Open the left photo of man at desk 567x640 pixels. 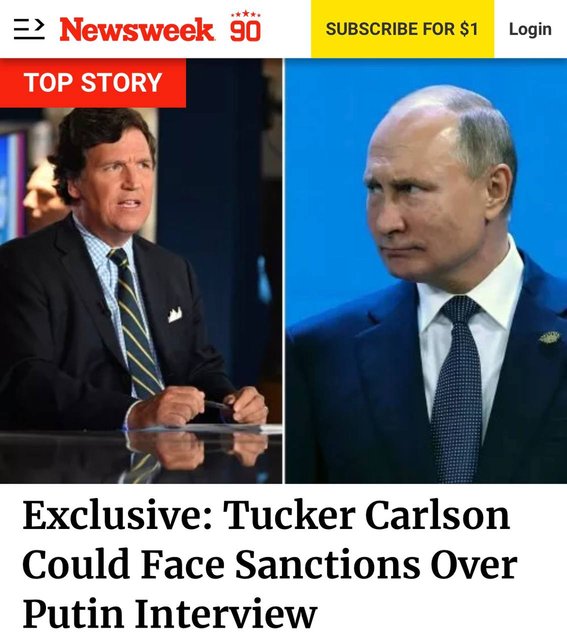(x=141, y=271)
